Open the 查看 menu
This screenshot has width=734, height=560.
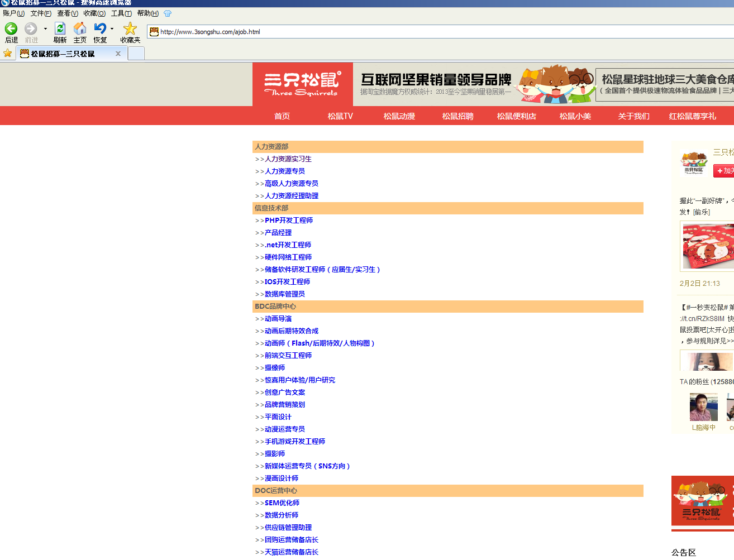68,13
